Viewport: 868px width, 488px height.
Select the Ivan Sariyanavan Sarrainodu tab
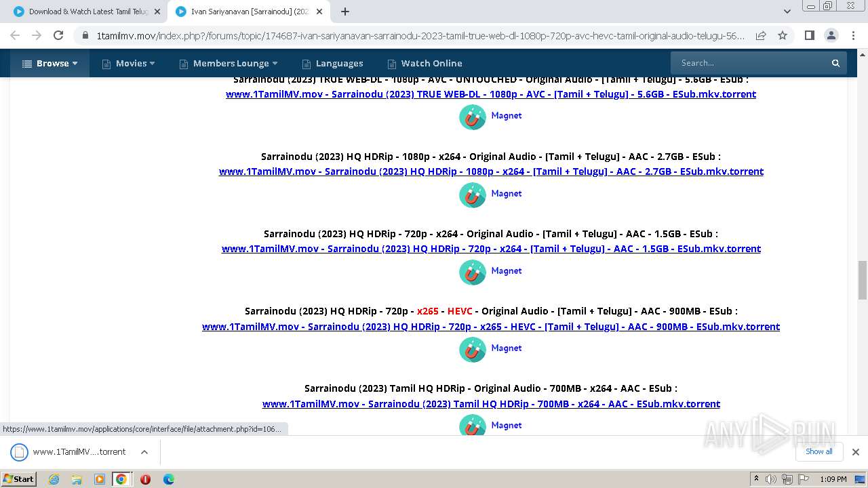tap(244, 12)
